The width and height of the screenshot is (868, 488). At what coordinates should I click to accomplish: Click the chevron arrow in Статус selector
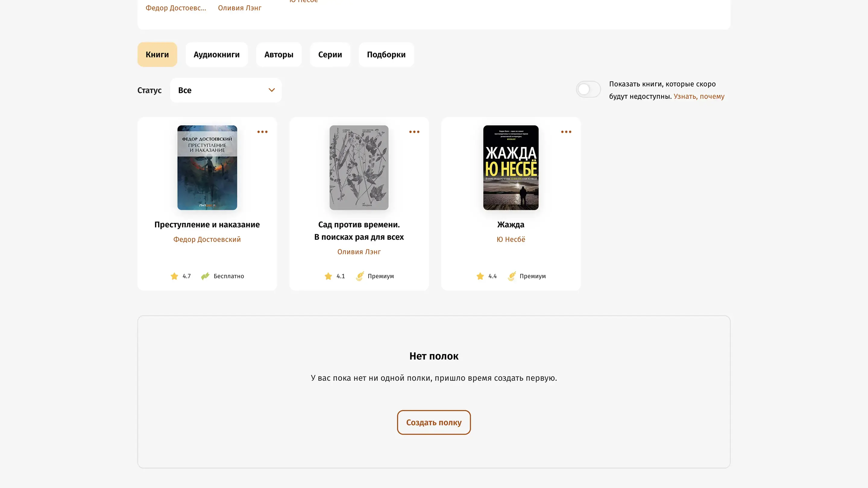click(x=272, y=90)
